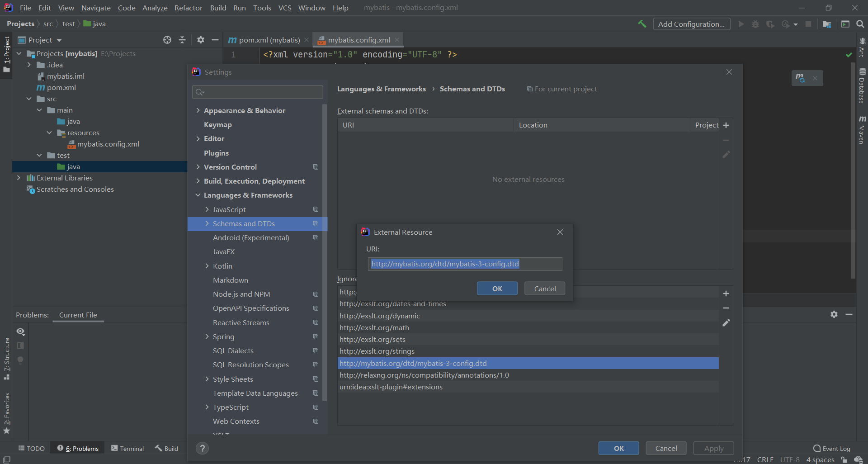Click settings tree vertical scrollbar
This screenshot has width=868, height=464.
coord(324,252)
